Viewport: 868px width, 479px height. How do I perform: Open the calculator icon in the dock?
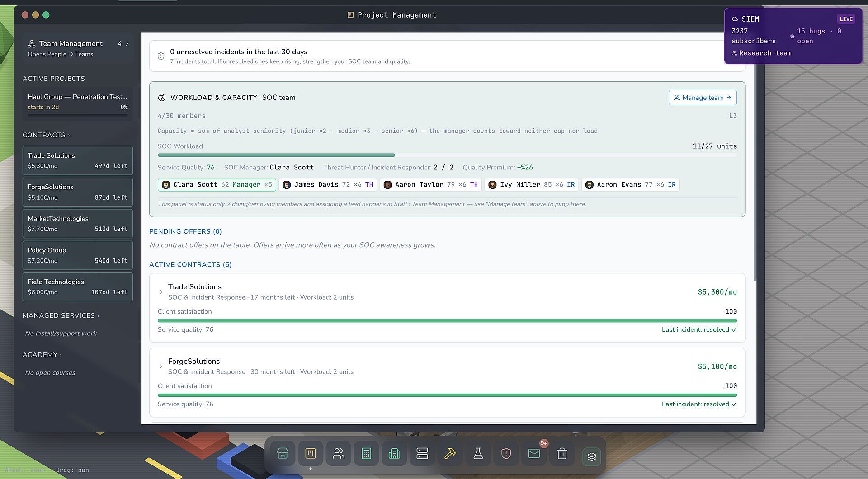tap(367, 453)
